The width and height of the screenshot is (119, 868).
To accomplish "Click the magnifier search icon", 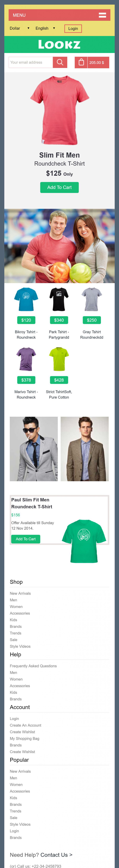I will tap(60, 62).
